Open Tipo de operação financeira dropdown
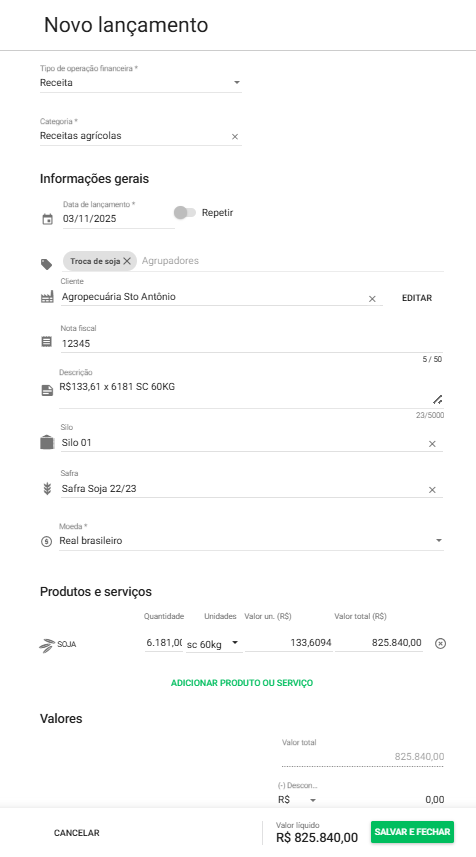The image size is (476, 857). 140,83
